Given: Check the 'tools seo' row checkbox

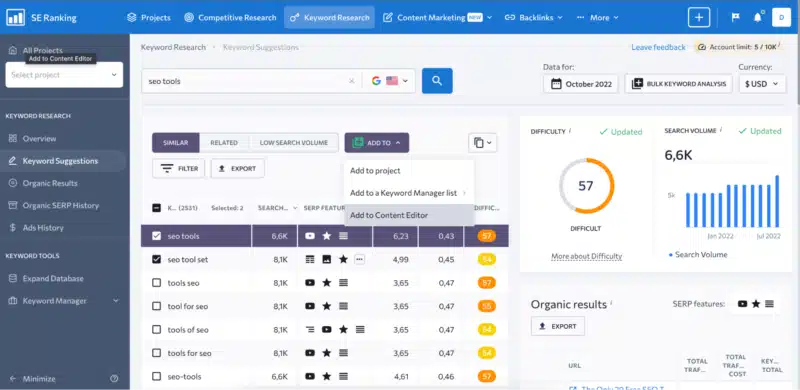Looking at the screenshot, I should [x=157, y=283].
